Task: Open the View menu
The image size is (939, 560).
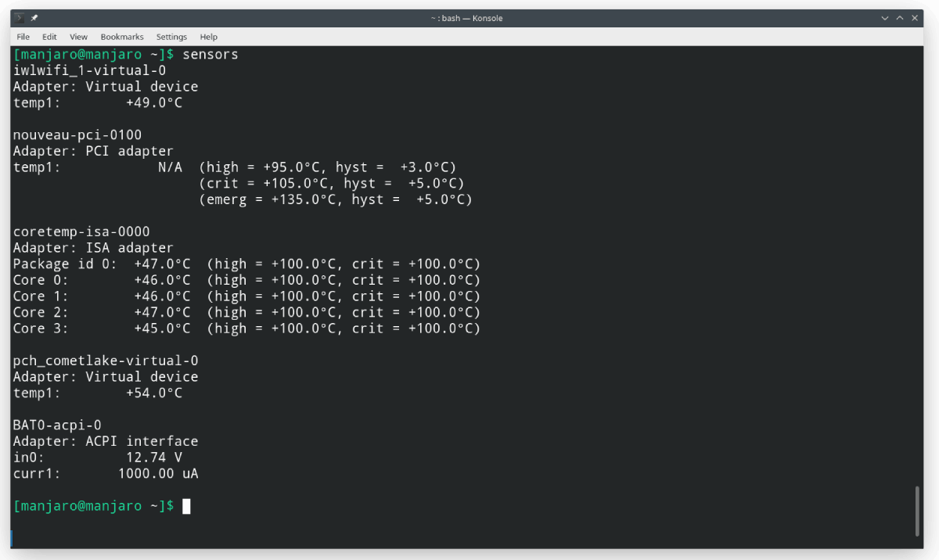Action: [78, 37]
